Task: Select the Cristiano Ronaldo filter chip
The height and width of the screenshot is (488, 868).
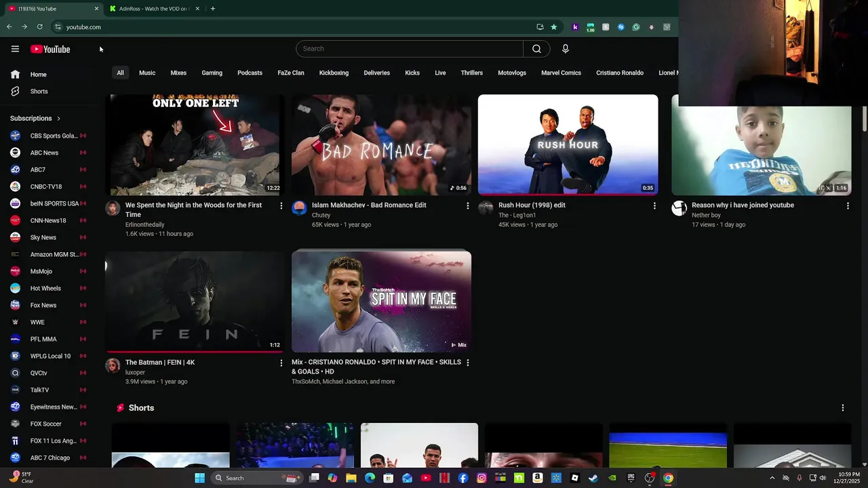Action: pyautogui.click(x=620, y=73)
